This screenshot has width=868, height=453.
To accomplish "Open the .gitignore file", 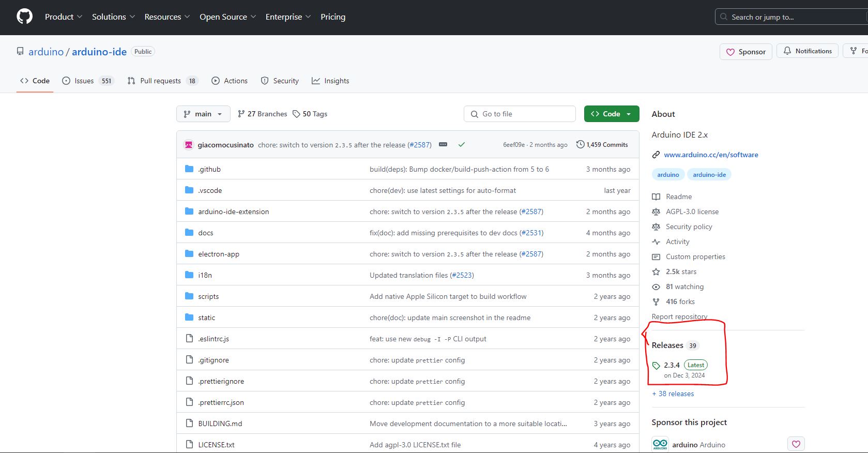I will point(214,360).
